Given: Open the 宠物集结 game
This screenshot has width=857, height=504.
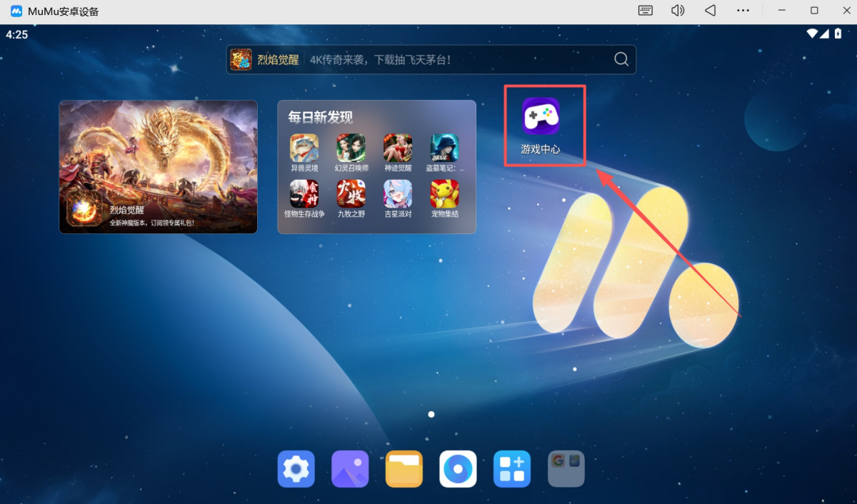Looking at the screenshot, I should click(443, 194).
